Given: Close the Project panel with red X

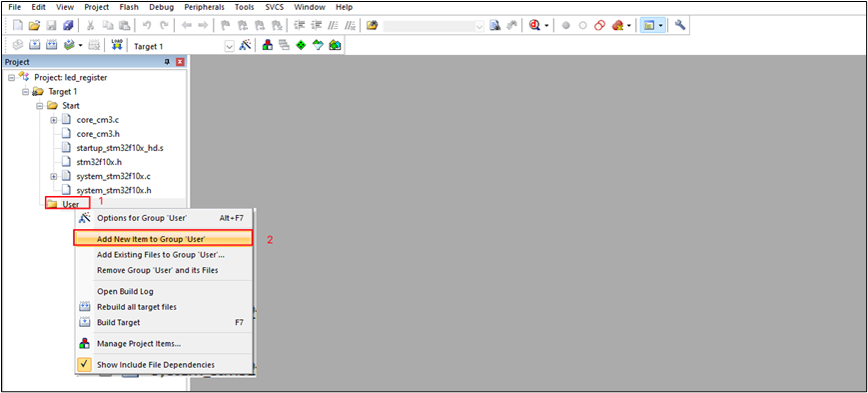Looking at the screenshot, I should pos(180,62).
